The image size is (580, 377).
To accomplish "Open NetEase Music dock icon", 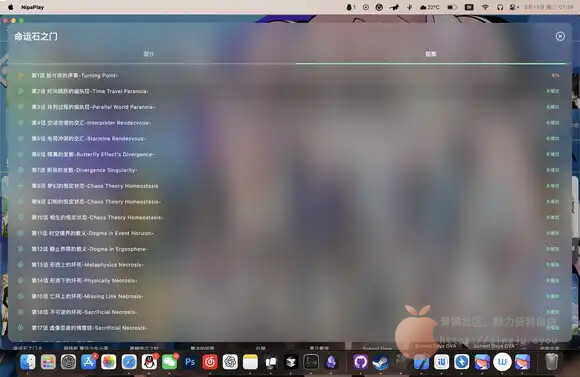I will pyautogui.click(x=210, y=362).
